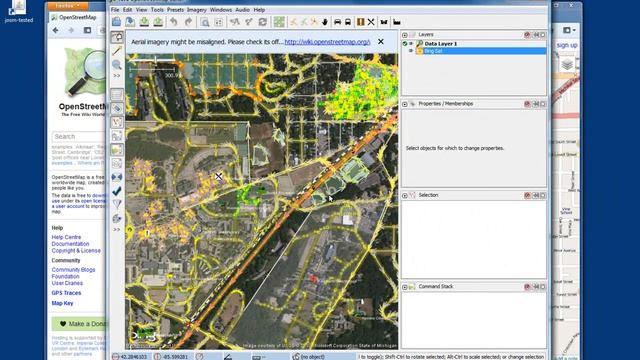Select the Zoom mode magnifier tool

point(117,64)
